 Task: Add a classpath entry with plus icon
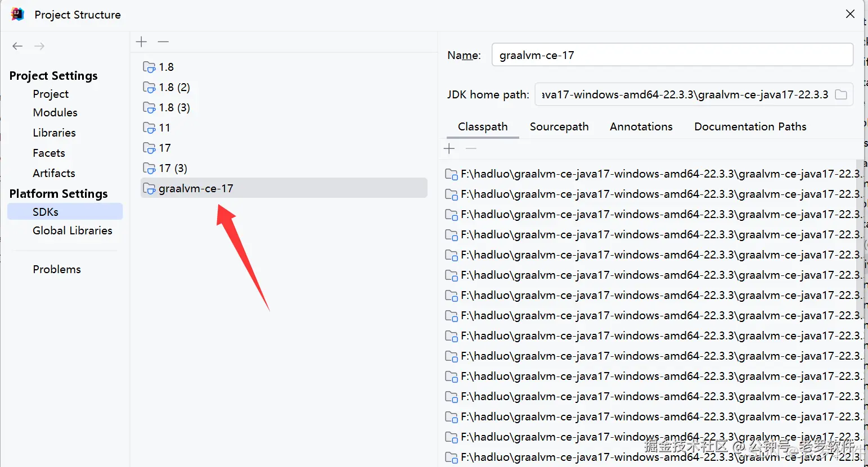coord(449,148)
